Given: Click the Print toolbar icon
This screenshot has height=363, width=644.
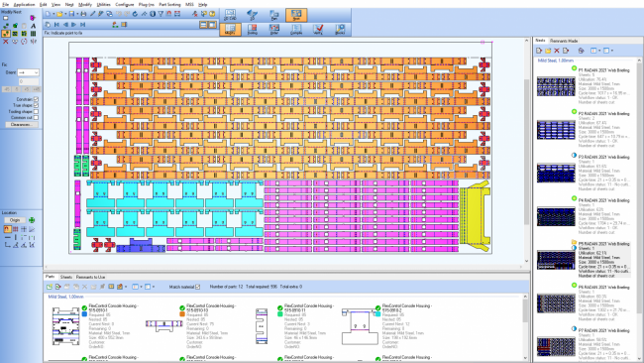Looking at the screenshot, I should point(84,14).
